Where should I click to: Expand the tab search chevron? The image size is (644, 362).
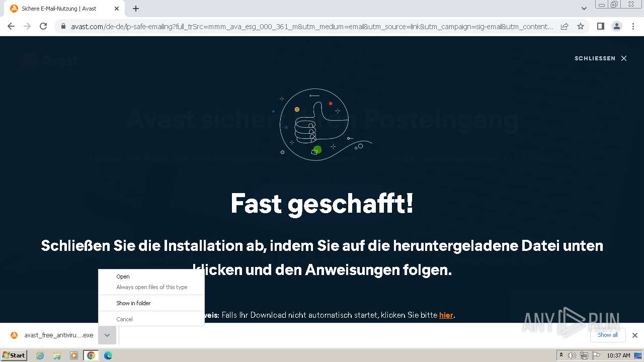point(584,9)
